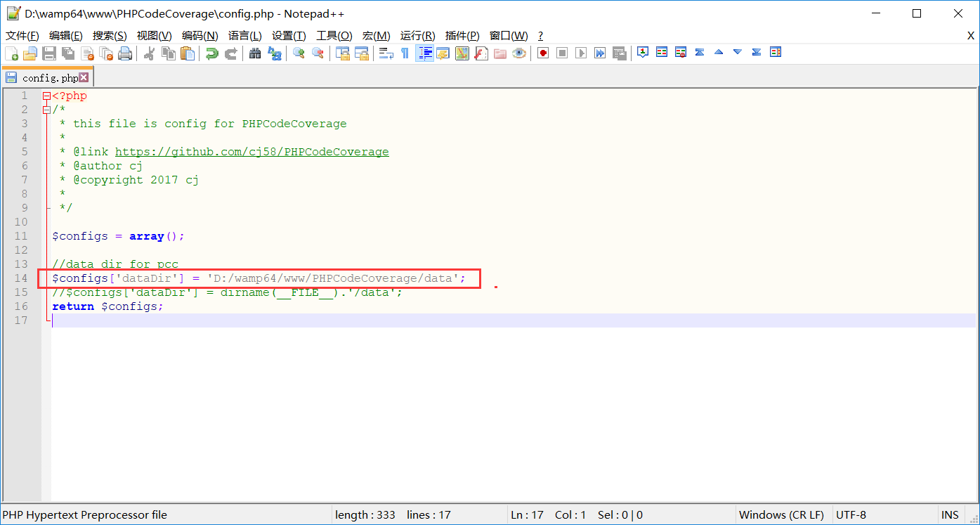980x525 pixels.
Task: Zoom in with the magnifier plus icon
Action: tap(299, 53)
